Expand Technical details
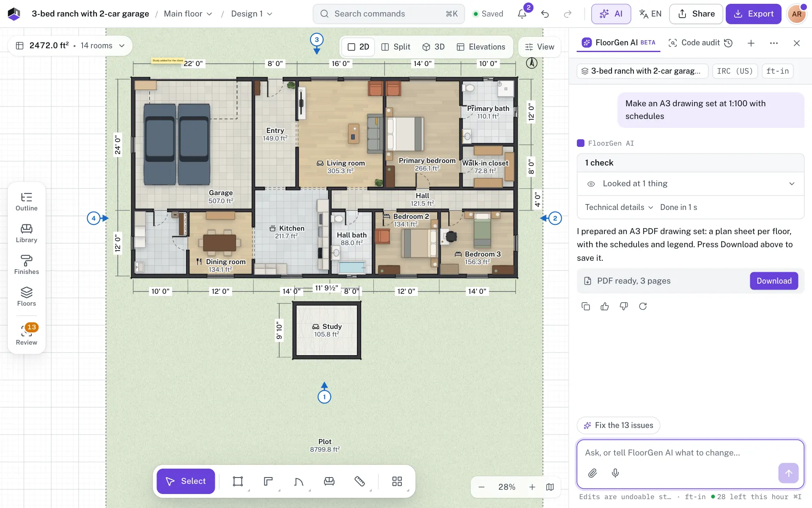Viewport: 812px width, 508px height. tap(619, 207)
